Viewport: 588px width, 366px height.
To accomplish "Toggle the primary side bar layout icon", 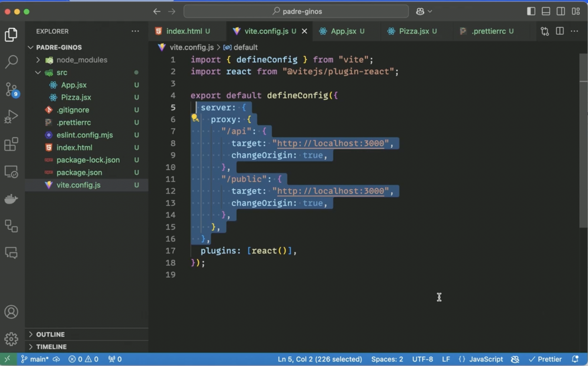I will (531, 11).
